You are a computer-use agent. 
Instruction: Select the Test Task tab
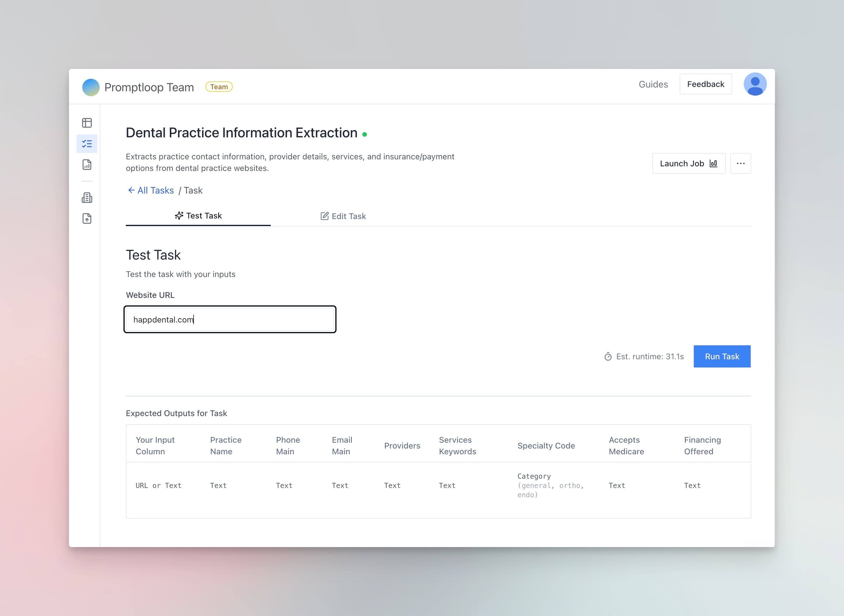(198, 216)
